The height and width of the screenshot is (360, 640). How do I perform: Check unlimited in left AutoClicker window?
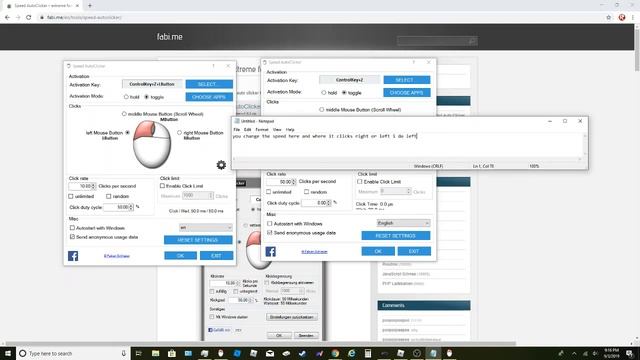(x=71, y=196)
